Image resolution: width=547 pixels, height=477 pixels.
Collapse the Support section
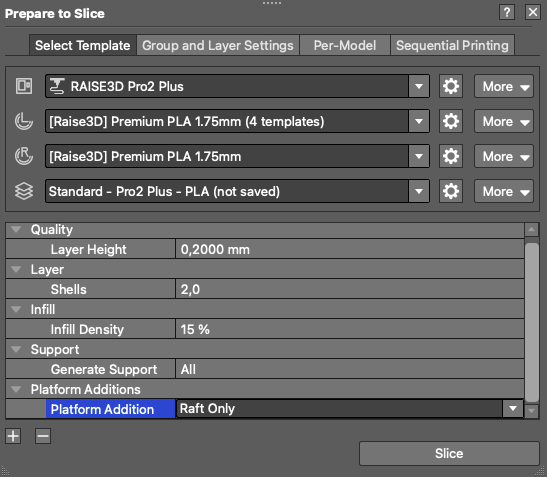click(16, 349)
